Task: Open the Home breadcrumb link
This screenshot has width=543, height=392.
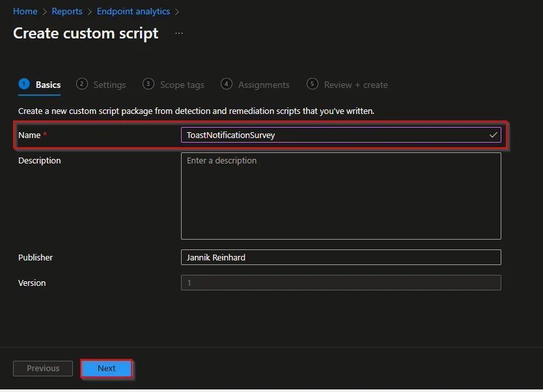Action: [x=25, y=11]
